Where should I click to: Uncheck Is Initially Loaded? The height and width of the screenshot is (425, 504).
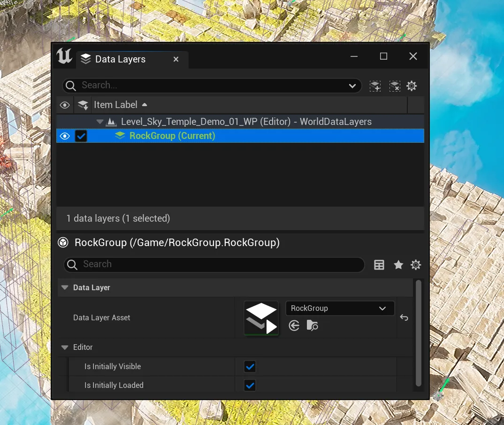click(250, 385)
